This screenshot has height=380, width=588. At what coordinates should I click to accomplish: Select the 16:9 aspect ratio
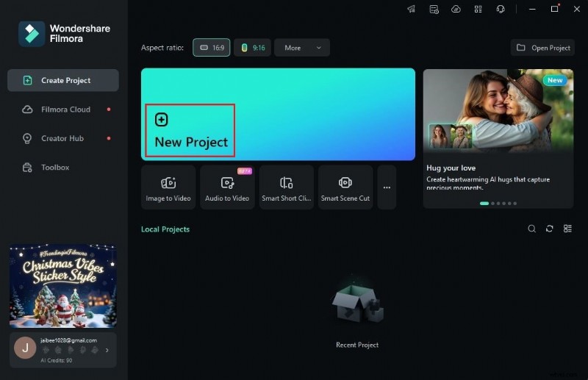(211, 48)
